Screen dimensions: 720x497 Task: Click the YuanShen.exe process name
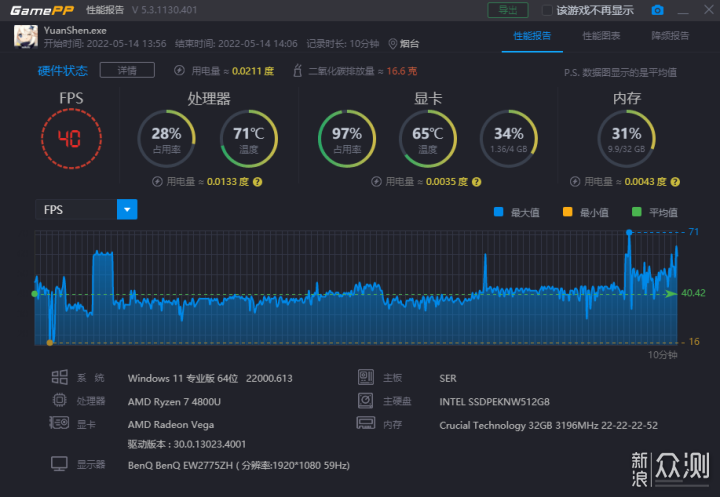click(75, 31)
